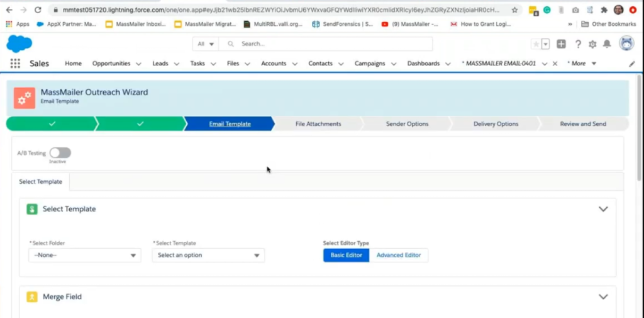Collapse the Select Template section chevron
644x318 pixels.
pyautogui.click(x=603, y=209)
